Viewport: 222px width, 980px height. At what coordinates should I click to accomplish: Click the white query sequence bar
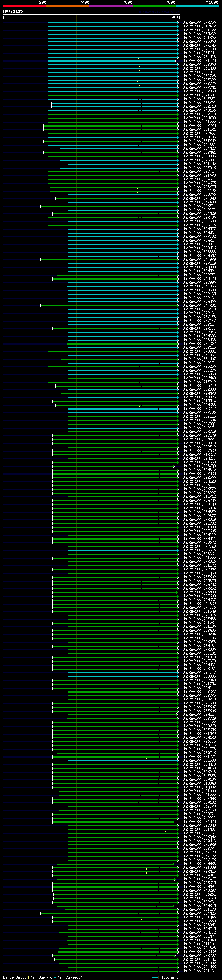(92, 15)
